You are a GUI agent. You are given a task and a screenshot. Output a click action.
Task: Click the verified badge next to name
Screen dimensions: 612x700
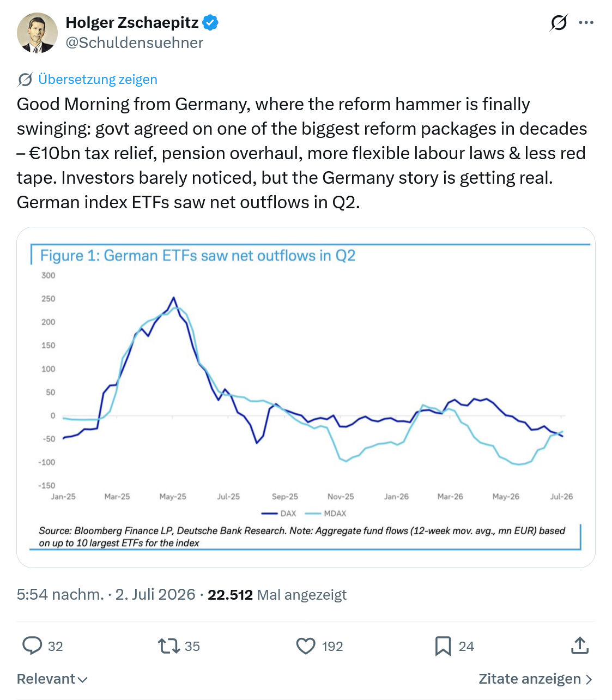pyautogui.click(x=211, y=22)
